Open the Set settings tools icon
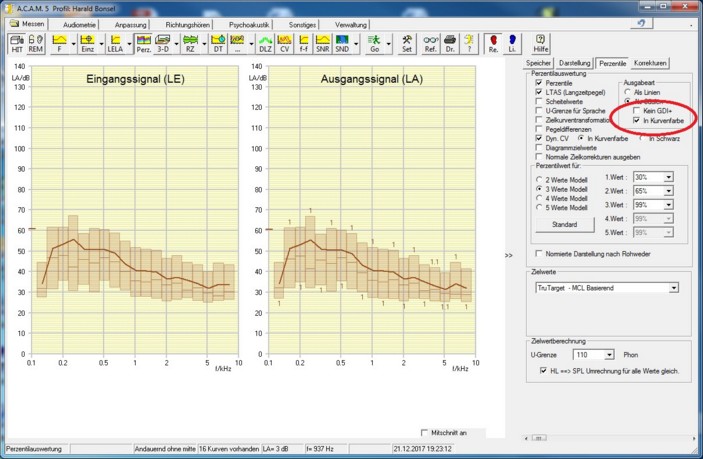This screenshot has width=703, height=459. [407, 44]
